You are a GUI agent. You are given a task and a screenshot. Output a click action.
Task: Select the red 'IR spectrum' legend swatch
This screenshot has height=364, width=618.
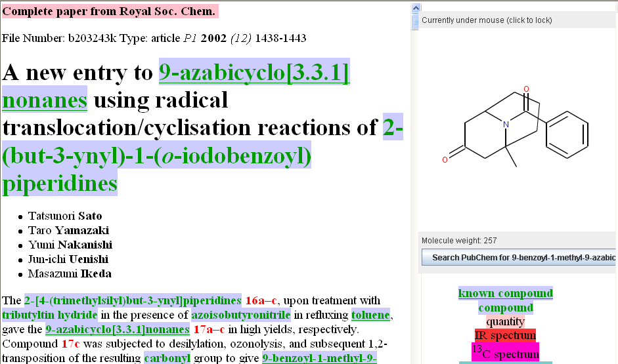click(x=505, y=336)
